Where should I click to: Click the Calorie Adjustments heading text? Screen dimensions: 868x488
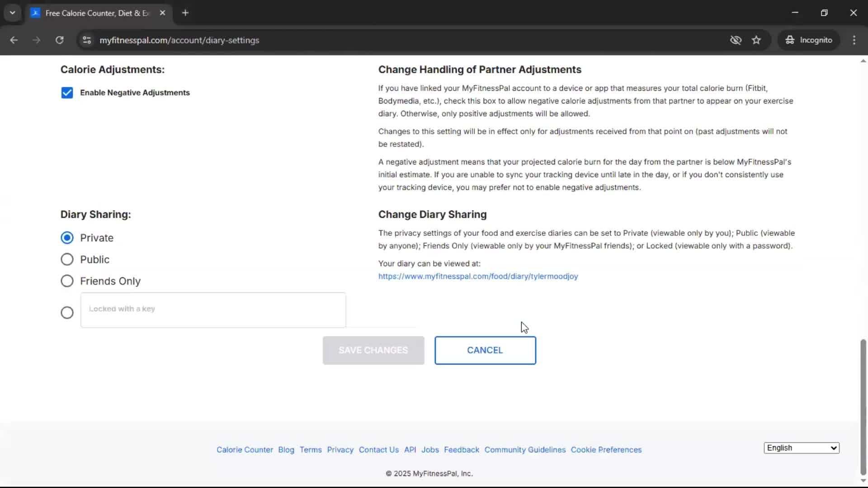(x=113, y=70)
